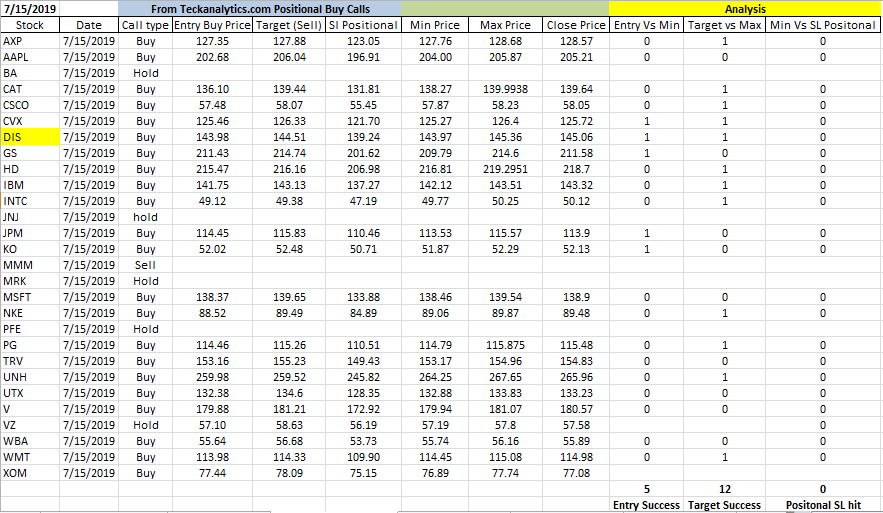Select HD max price 219.2951
This screenshot has width=883, height=513.
click(505, 169)
